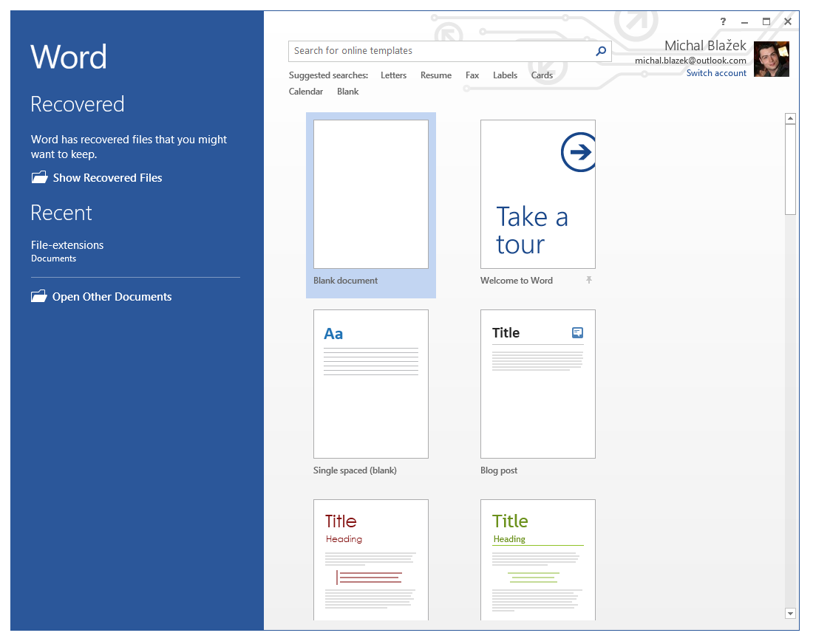
Task: Search suggested Letters templates
Action: 393,75
